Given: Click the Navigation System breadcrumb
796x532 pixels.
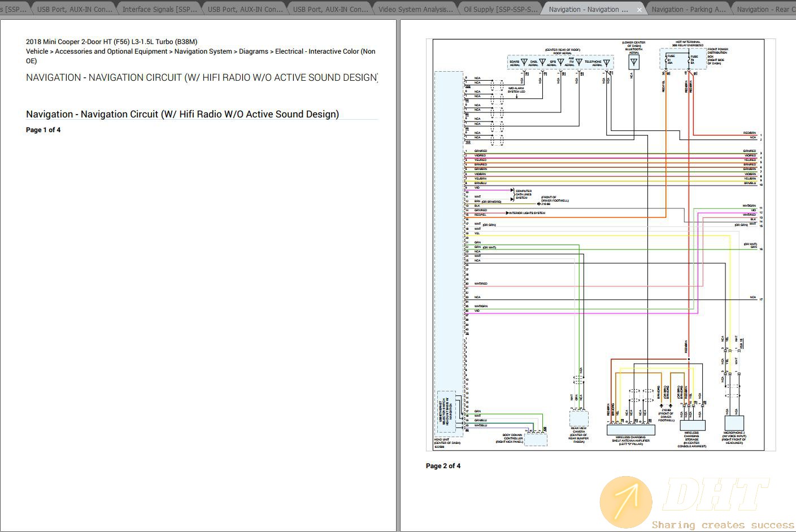Looking at the screenshot, I should [203, 51].
